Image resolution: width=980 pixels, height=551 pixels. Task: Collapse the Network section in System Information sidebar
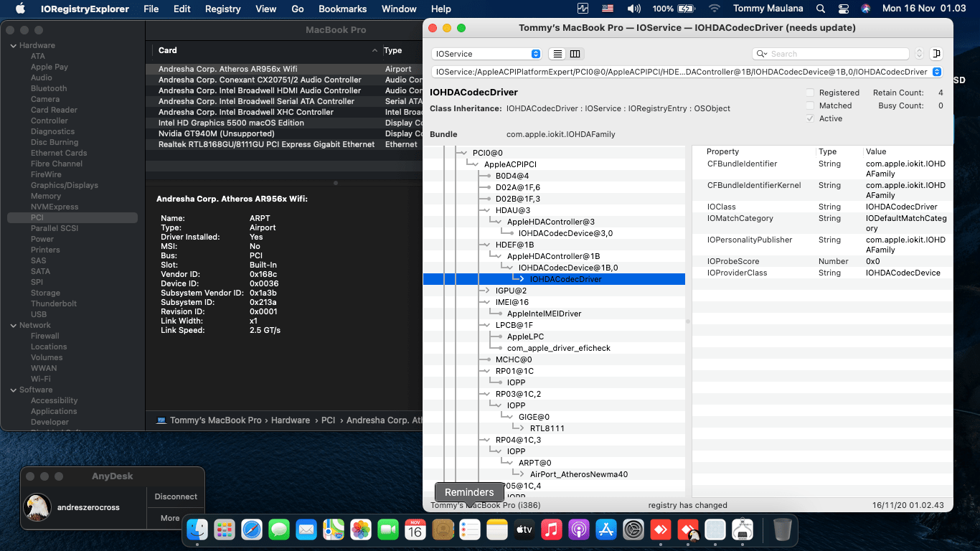(x=13, y=325)
